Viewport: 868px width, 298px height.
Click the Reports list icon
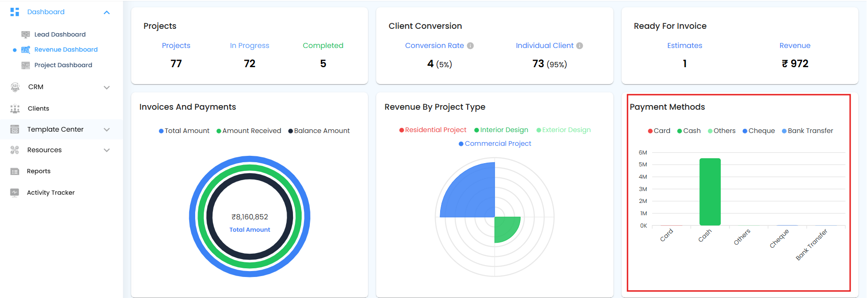(15, 171)
